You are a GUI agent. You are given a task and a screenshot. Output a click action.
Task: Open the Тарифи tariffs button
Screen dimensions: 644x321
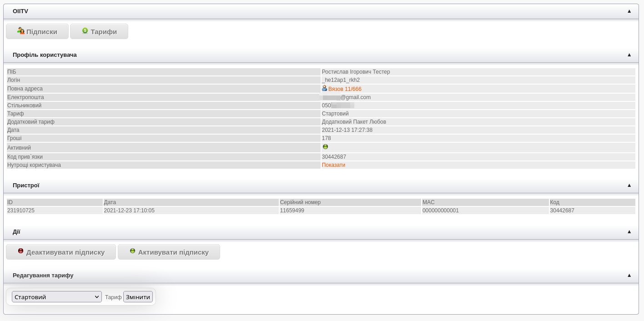click(99, 31)
